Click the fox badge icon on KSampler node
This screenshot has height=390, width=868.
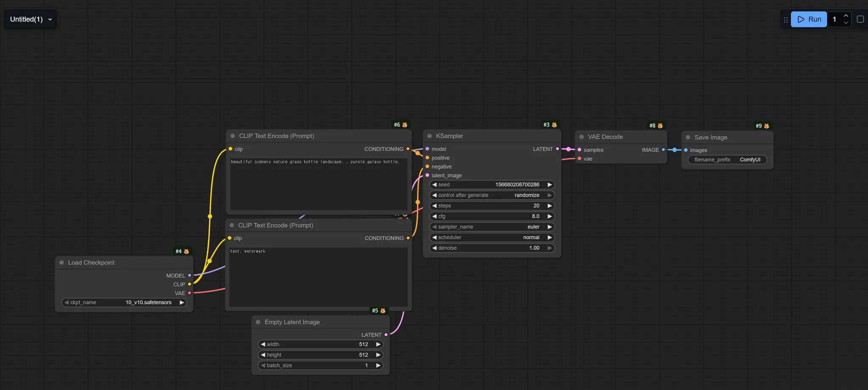click(x=554, y=125)
